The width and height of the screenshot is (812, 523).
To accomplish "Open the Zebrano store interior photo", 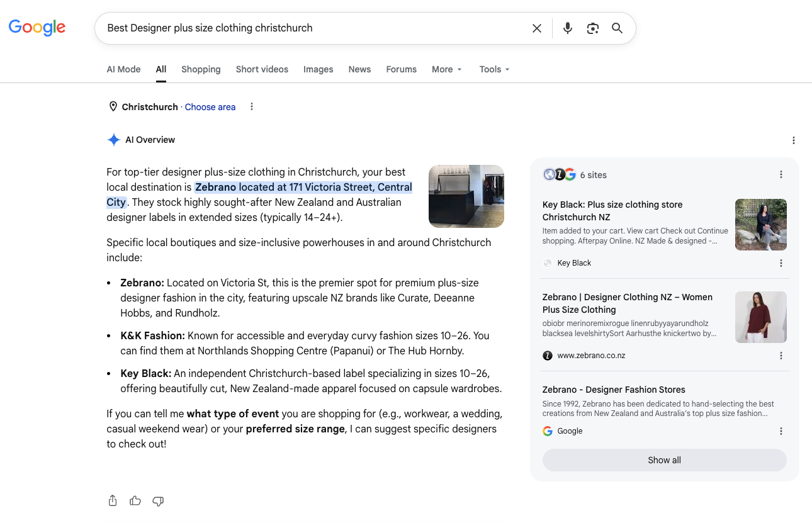I will pos(466,196).
